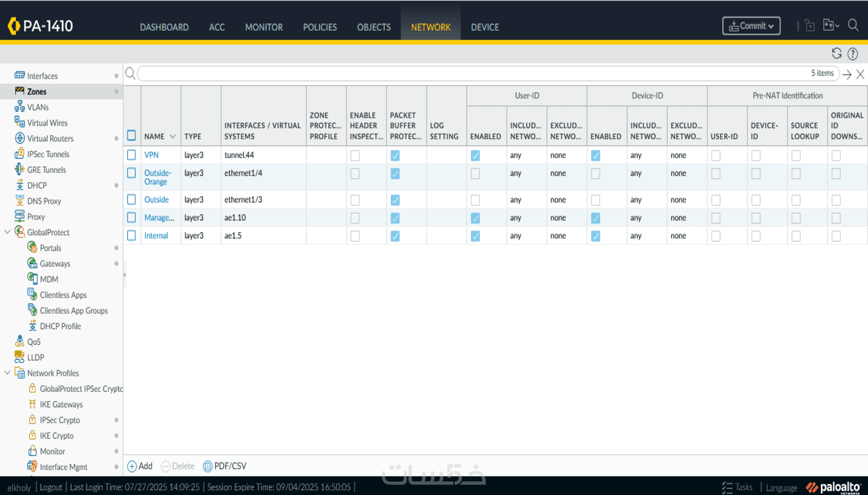Click the VLANs icon

[x=19, y=107]
